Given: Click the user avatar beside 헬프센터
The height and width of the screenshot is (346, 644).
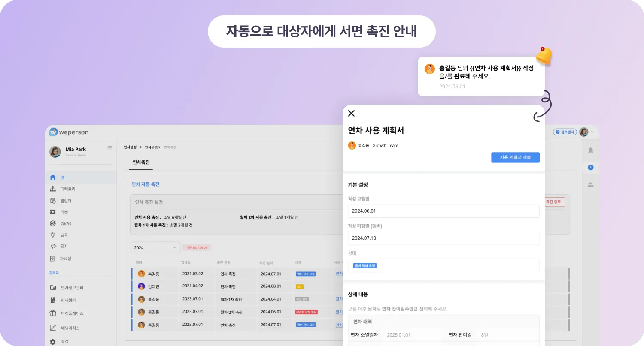Looking at the screenshot, I should pos(583,132).
